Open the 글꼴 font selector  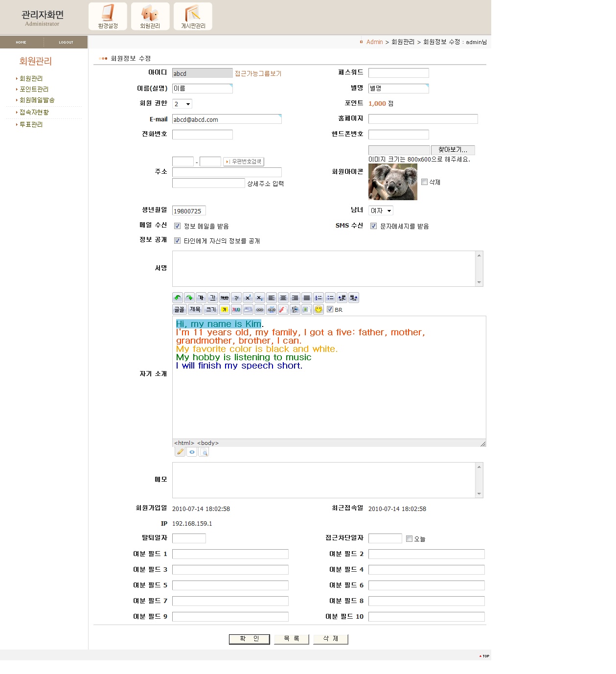[x=180, y=309]
